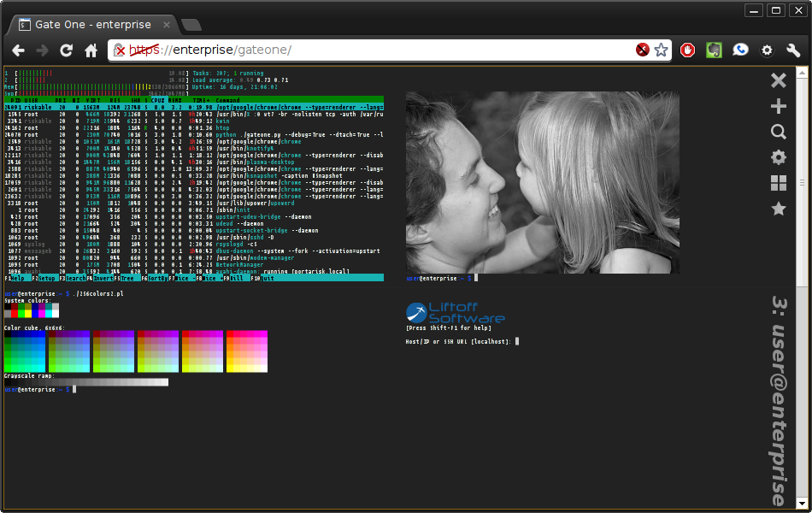The width and height of the screenshot is (812, 513).
Task: Reload the gateone page
Action: coord(67,50)
